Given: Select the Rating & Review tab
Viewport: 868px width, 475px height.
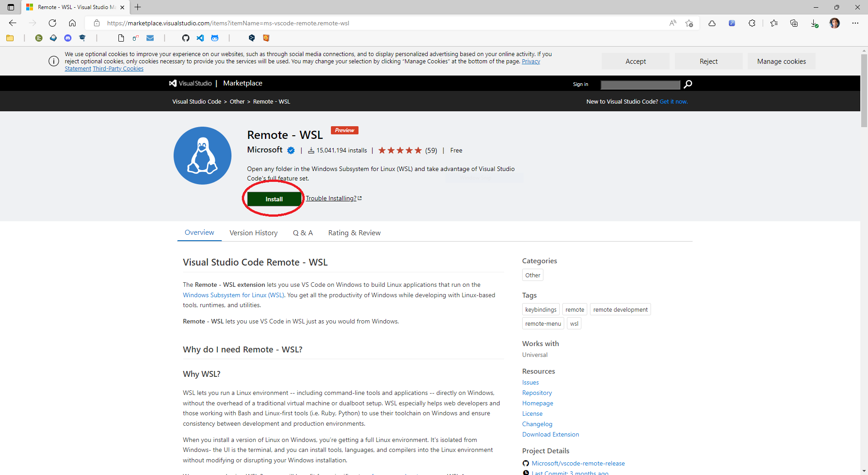Looking at the screenshot, I should coord(354,233).
